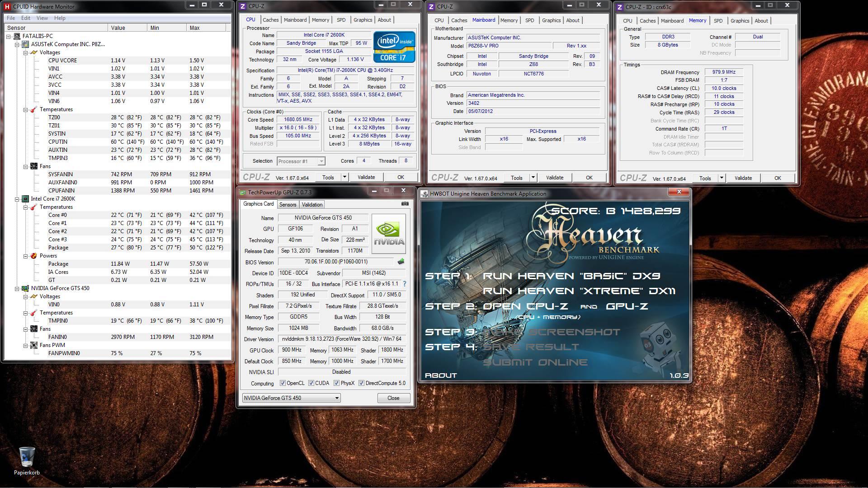The width and height of the screenshot is (868, 488).
Task: Click Tools button in CPU-Z Memory window
Action: click(705, 178)
